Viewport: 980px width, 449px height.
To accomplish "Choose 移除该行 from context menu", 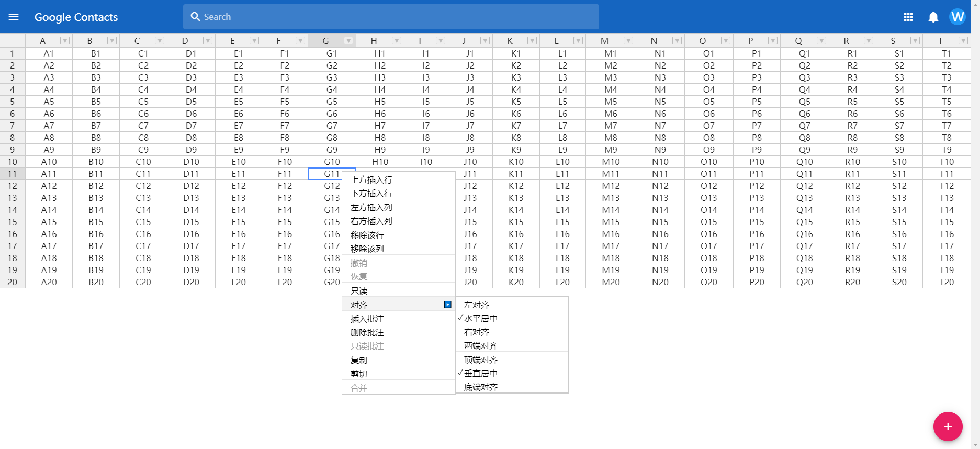I will [398, 235].
